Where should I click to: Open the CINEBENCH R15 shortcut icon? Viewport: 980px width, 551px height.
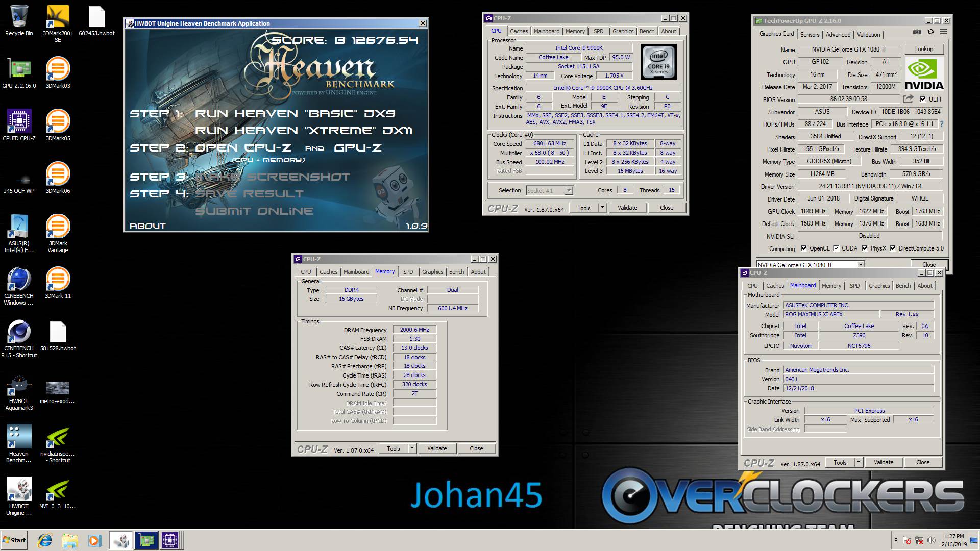[19, 339]
